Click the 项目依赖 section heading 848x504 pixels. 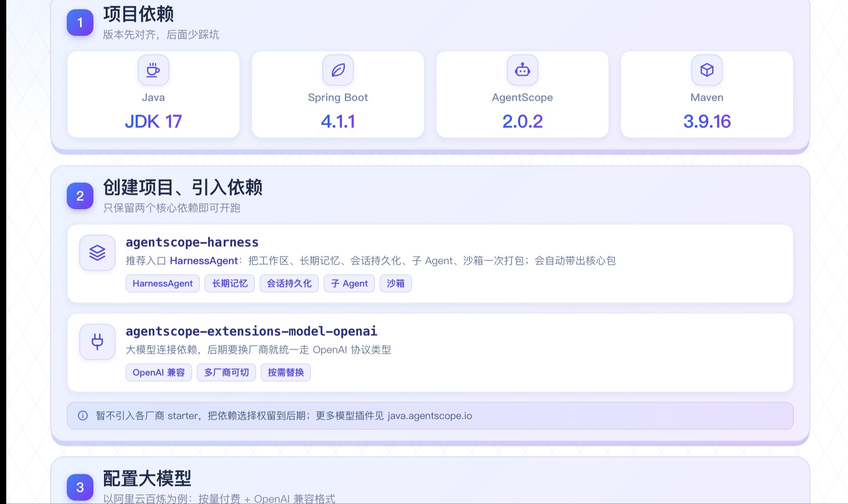pyautogui.click(x=138, y=14)
